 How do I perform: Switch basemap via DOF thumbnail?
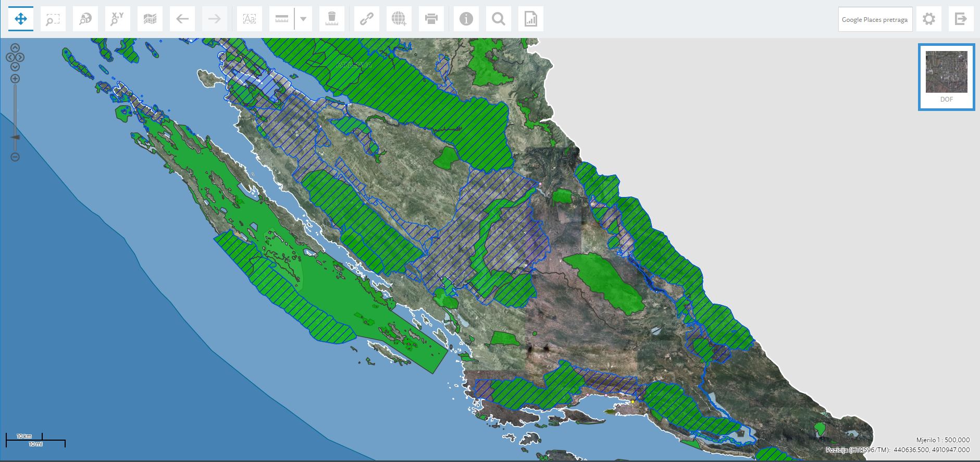point(947,77)
